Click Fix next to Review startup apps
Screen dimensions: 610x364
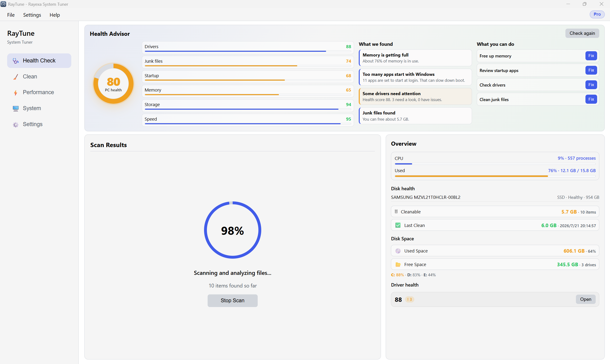591,70
